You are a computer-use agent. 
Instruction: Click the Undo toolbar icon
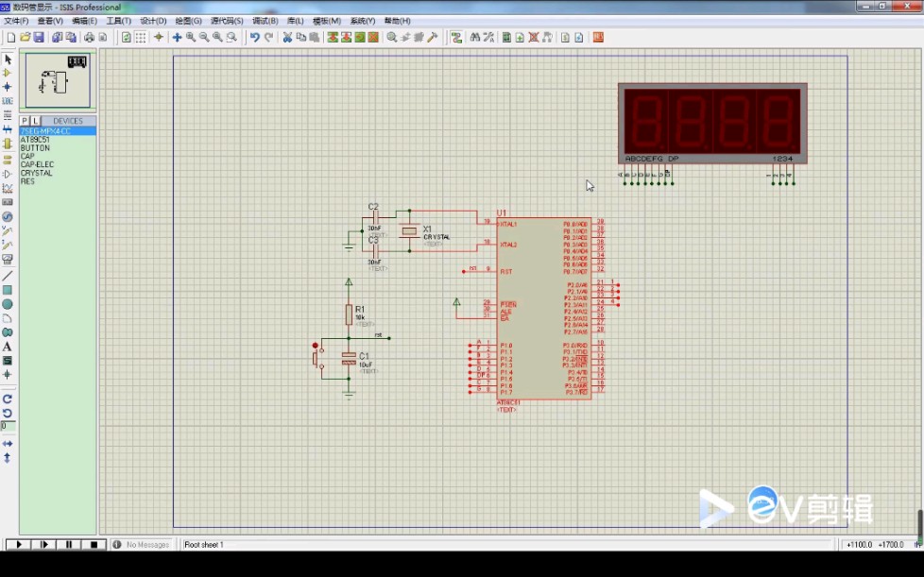[254, 38]
